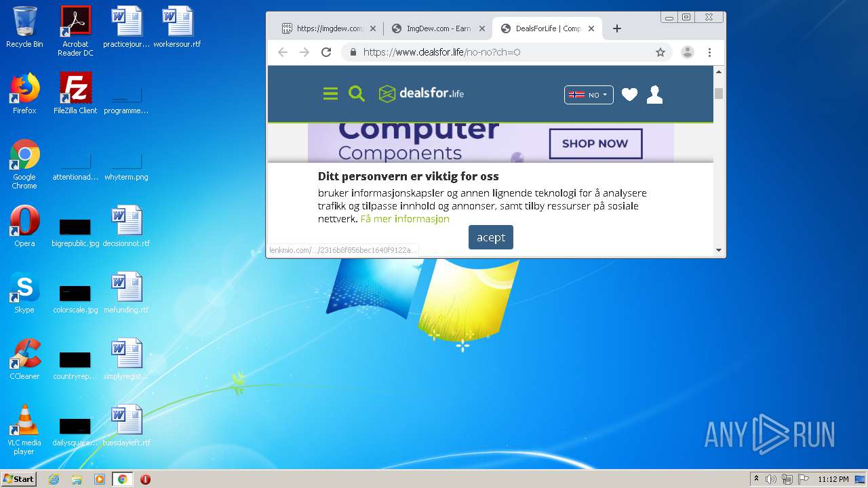Close the ImgDew.com - Earn tab
The height and width of the screenshot is (488, 868).
(482, 28)
